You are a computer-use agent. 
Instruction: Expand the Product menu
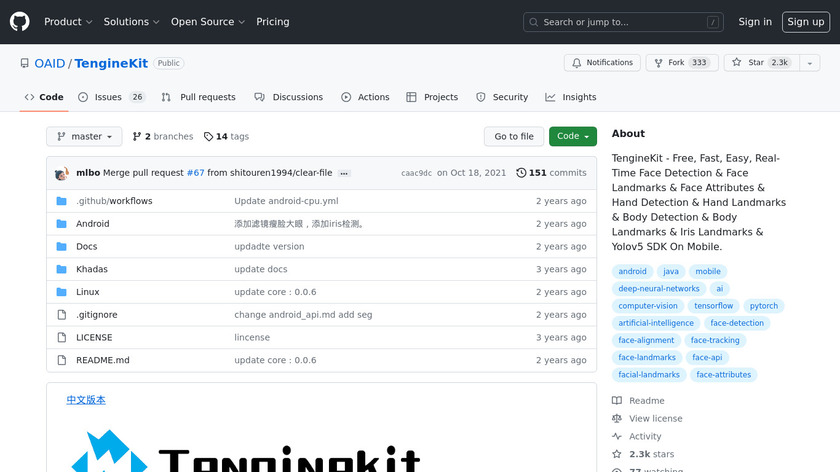pos(68,22)
